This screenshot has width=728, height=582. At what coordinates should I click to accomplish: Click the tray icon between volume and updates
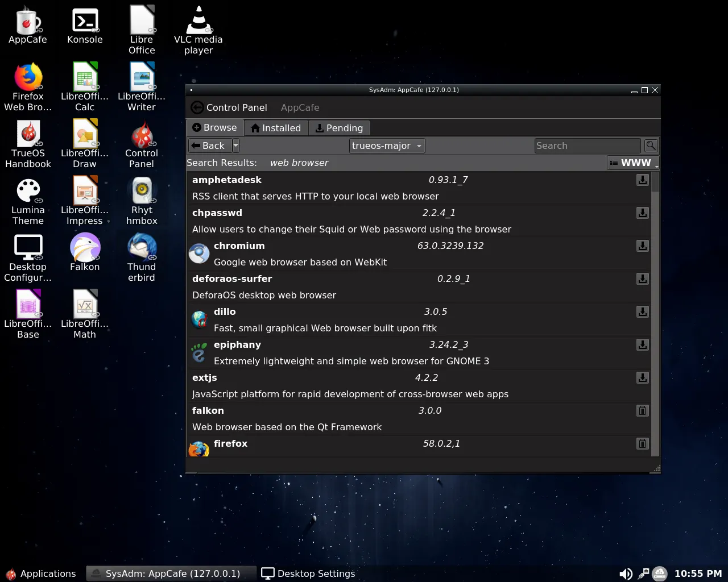[643, 573]
